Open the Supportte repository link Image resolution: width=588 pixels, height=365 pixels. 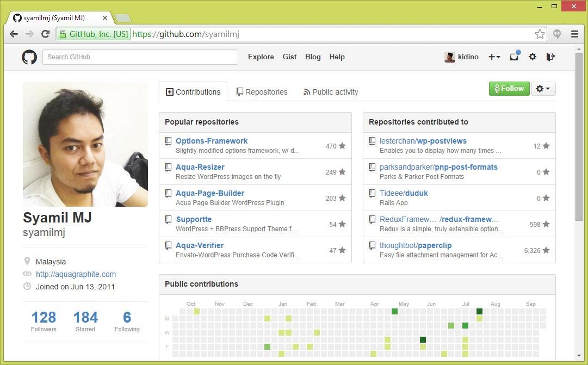(x=194, y=219)
